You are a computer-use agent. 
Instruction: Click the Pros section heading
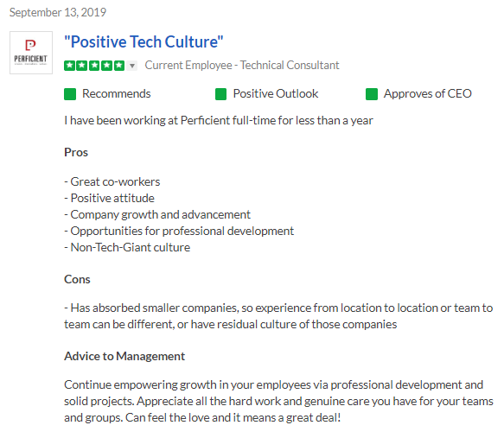[x=76, y=152]
